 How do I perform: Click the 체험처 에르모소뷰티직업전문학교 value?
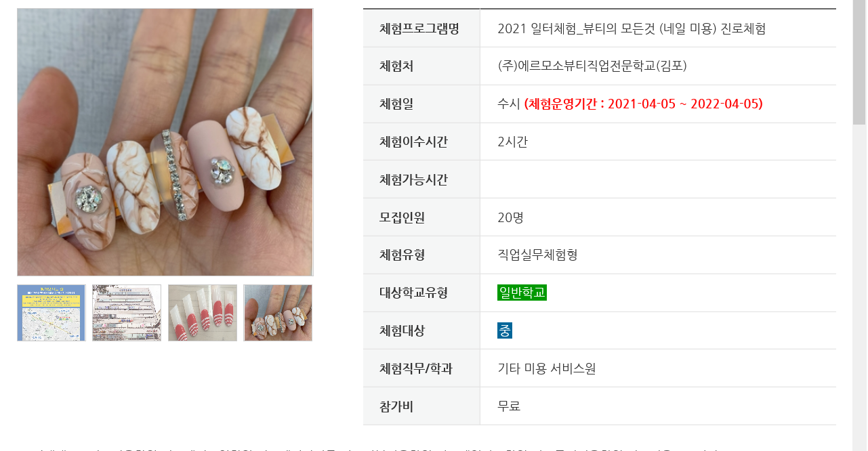[592, 66]
